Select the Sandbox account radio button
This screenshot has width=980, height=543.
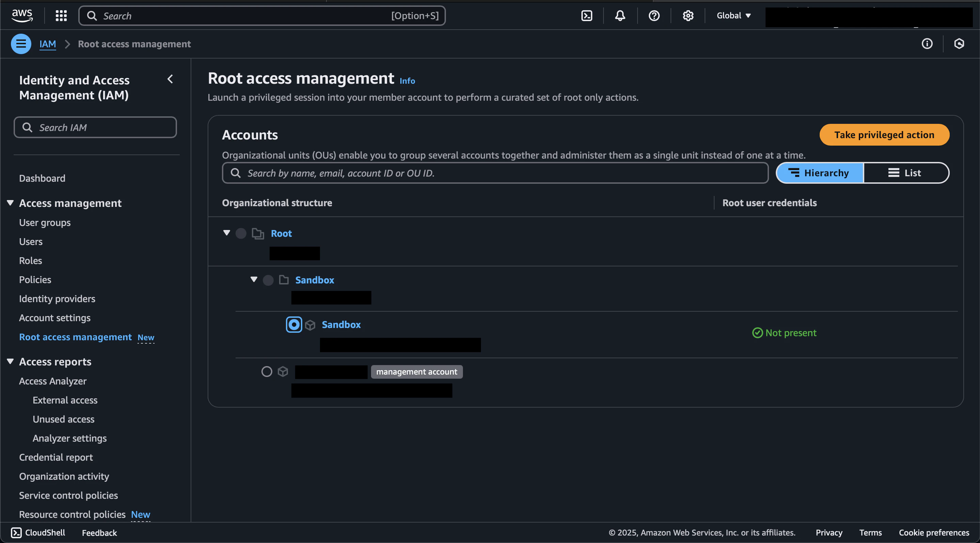click(294, 325)
